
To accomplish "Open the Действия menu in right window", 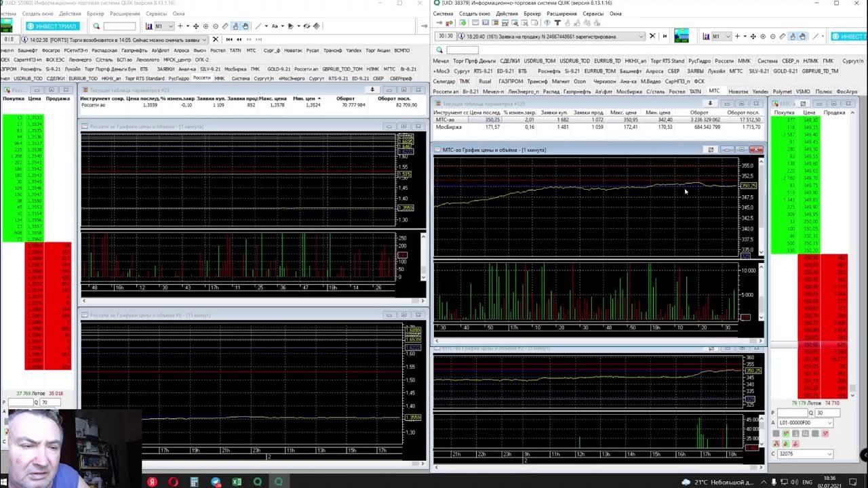I will 507,14.
